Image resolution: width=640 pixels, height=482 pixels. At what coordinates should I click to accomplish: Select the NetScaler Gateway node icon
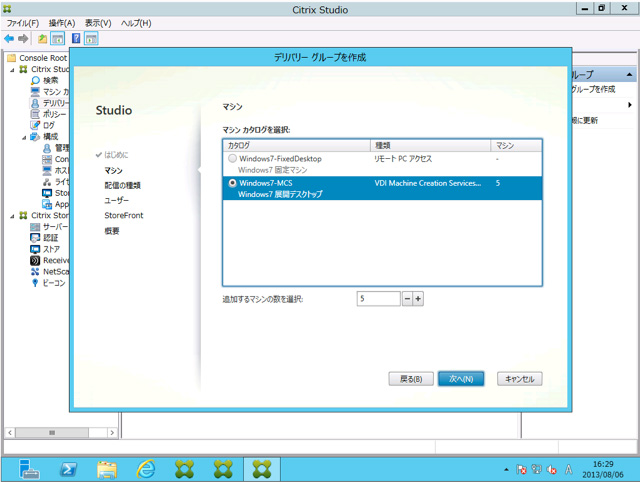point(36,271)
